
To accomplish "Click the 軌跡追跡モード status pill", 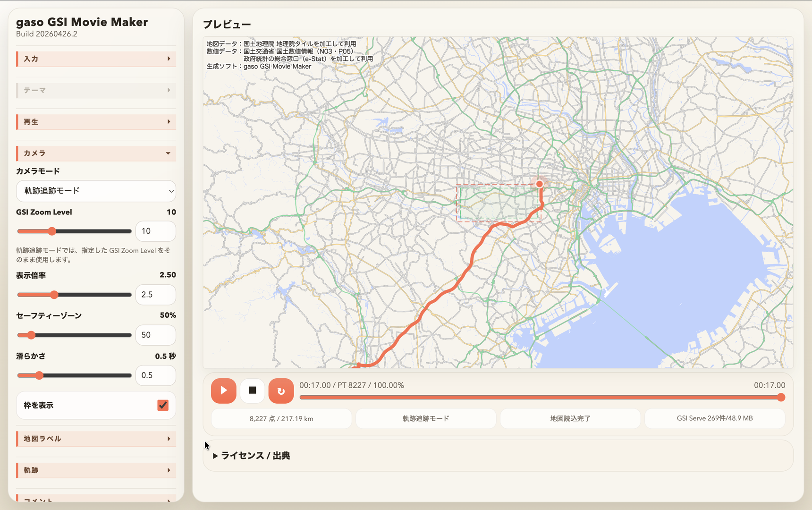I will (x=426, y=419).
